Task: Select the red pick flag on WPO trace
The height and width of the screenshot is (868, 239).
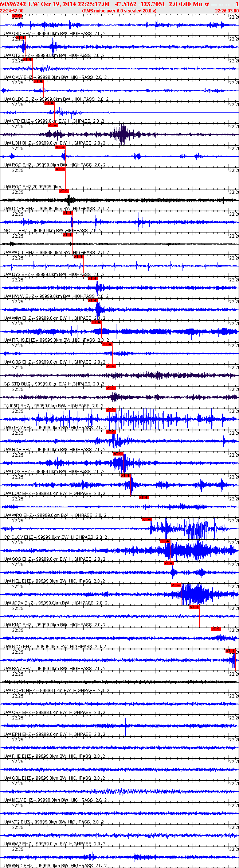Action: [x=144, y=498]
